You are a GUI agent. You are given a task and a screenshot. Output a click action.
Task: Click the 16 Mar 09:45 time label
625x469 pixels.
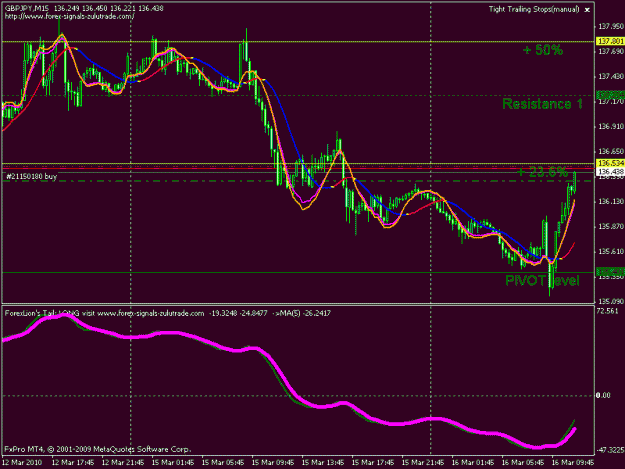[573, 463]
